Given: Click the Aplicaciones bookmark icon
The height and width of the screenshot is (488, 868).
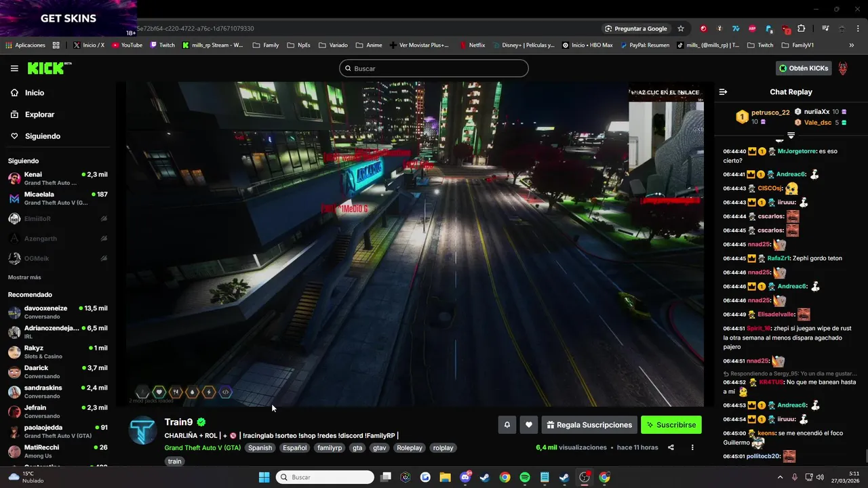Looking at the screenshot, I should (26, 45).
